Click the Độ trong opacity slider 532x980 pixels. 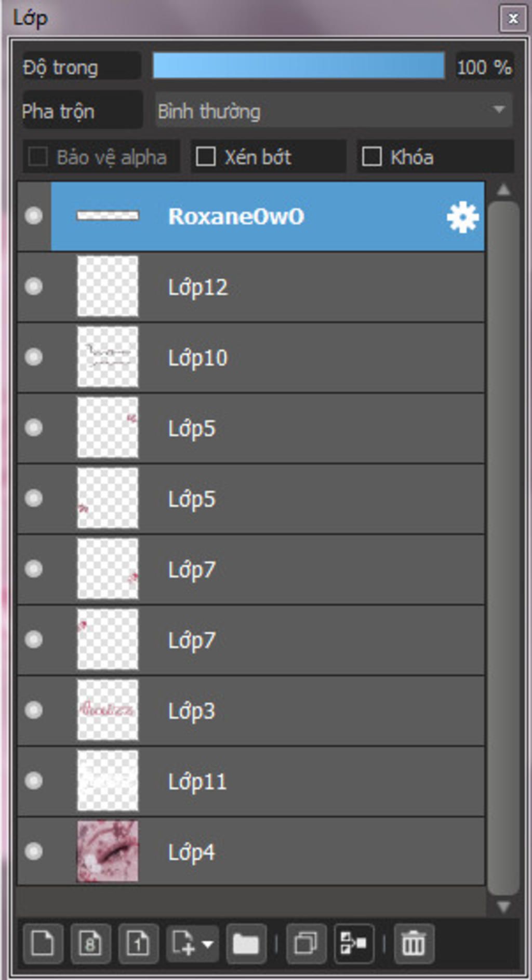pos(298,66)
